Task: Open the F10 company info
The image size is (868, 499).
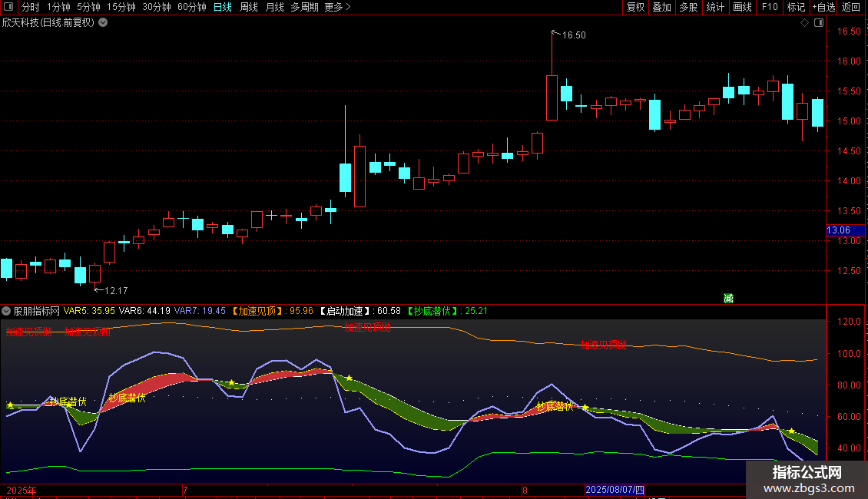Action: (x=769, y=7)
